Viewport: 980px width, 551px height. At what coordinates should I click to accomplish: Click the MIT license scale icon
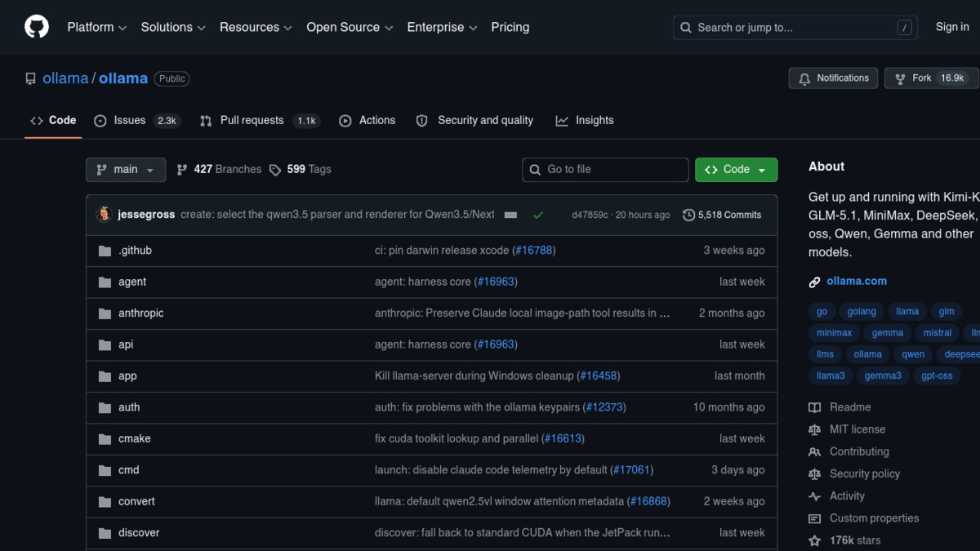(814, 429)
